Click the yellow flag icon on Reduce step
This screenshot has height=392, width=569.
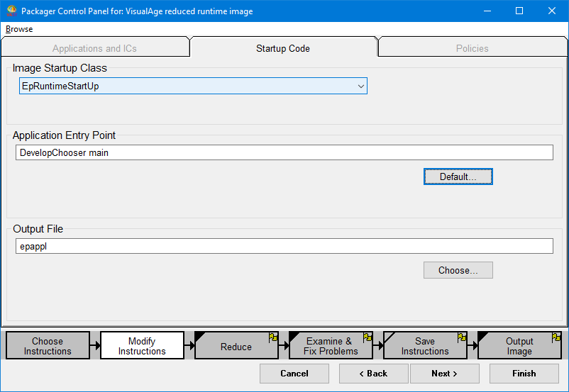pos(273,337)
